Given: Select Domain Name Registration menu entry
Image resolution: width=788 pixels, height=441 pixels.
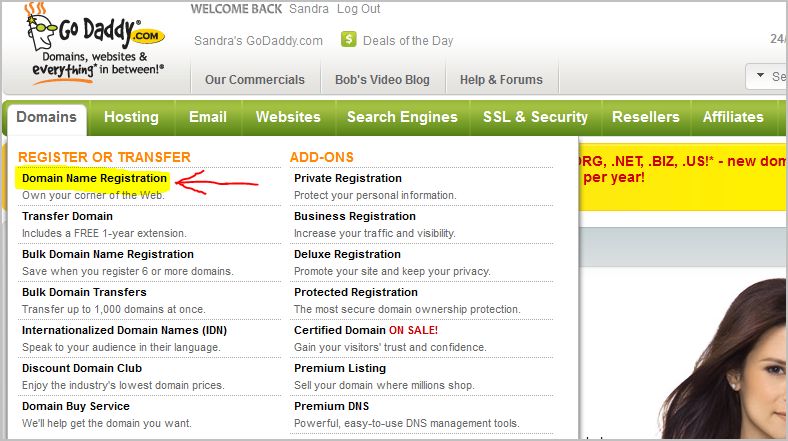Looking at the screenshot, I should [94, 178].
